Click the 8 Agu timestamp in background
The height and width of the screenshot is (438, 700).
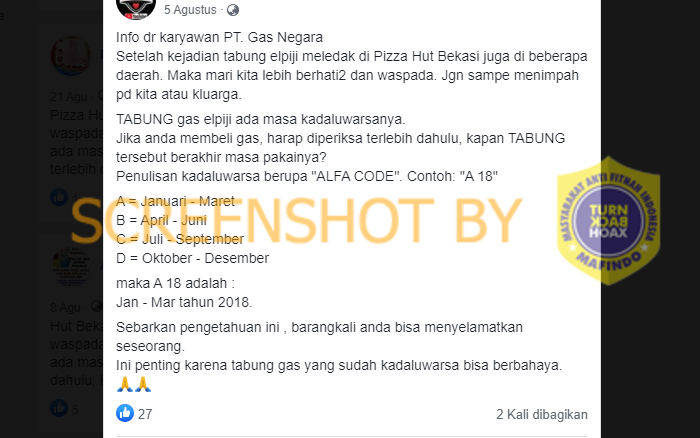pyautogui.click(x=65, y=308)
